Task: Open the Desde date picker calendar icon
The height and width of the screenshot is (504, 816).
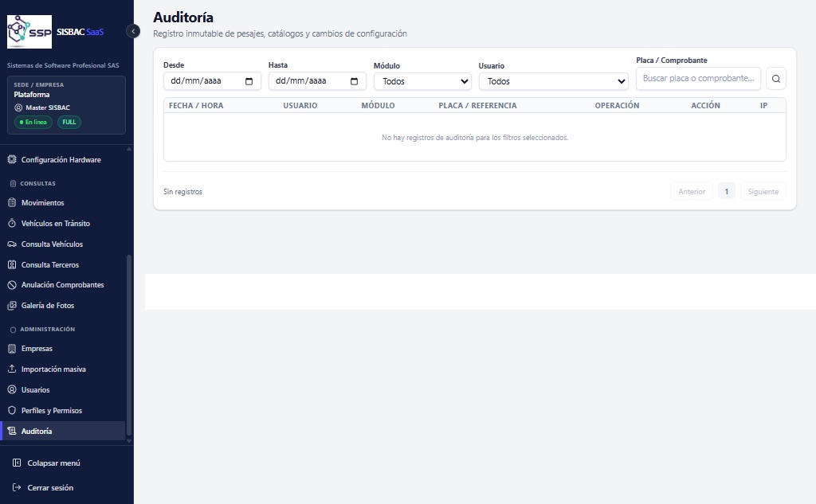Action: tap(249, 81)
